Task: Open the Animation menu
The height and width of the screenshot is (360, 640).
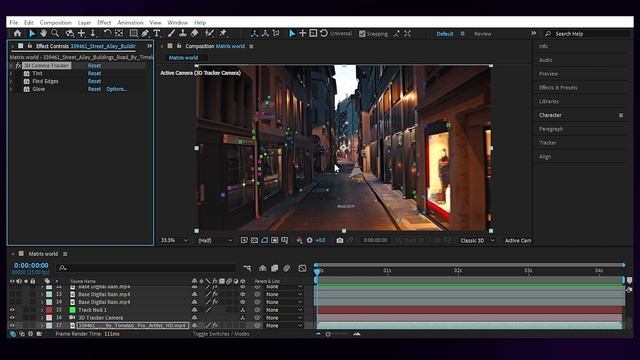Action: coord(130,22)
